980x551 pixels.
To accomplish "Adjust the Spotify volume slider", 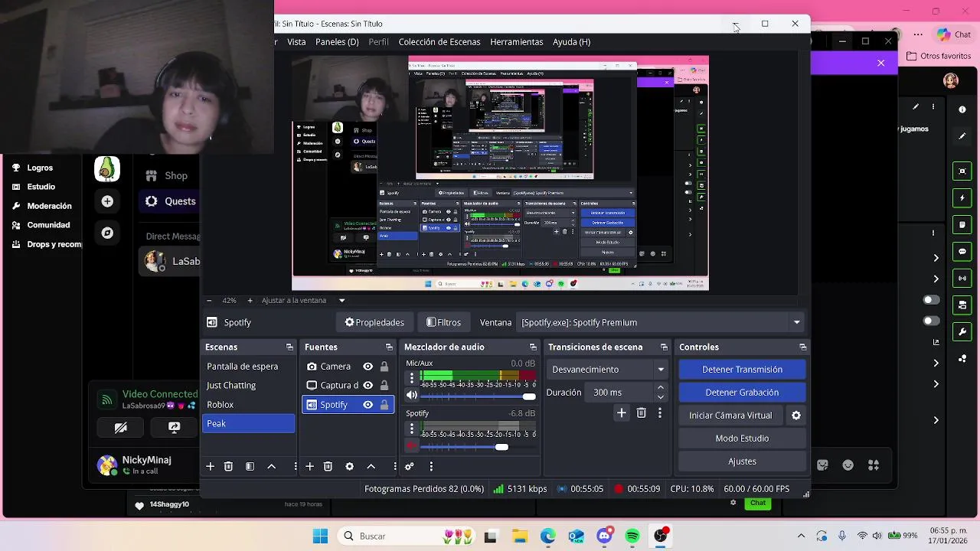I will pyautogui.click(x=478, y=446).
